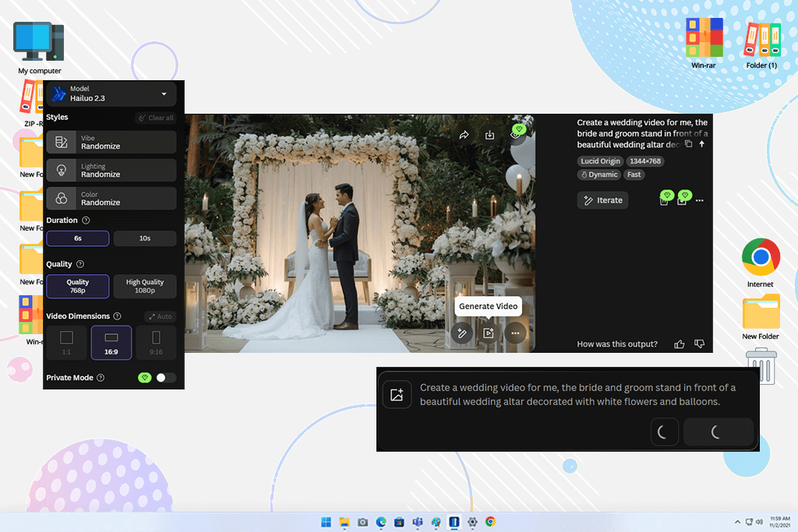Expand the Model Hailuo 2.3 dropdown

(x=111, y=93)
